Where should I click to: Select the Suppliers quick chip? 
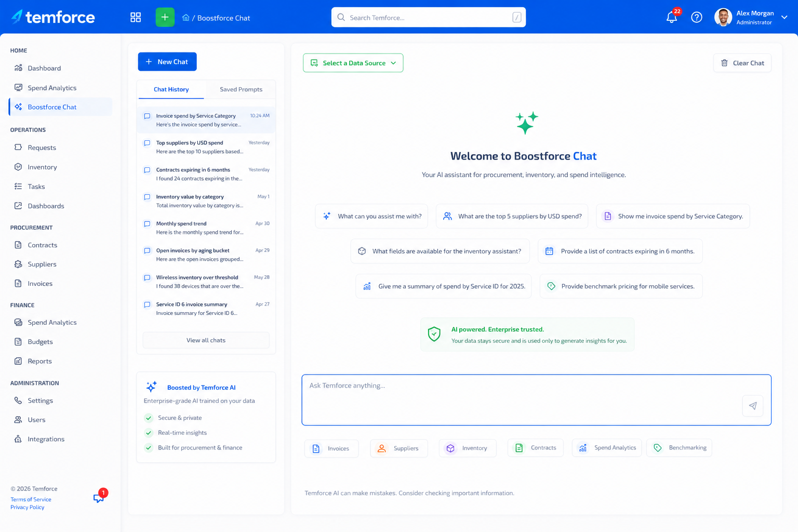399,448
